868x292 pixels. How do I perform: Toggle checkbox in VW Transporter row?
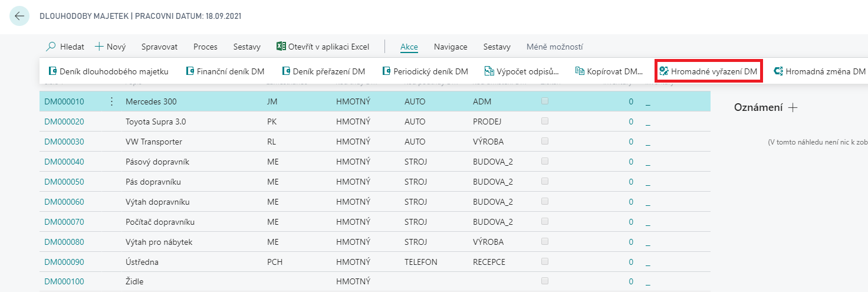point(545,142)
